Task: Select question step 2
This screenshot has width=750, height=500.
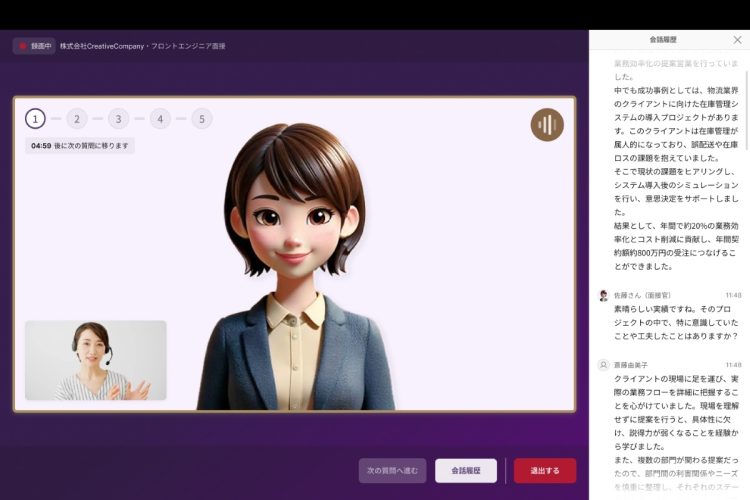Action: point(77,119)
